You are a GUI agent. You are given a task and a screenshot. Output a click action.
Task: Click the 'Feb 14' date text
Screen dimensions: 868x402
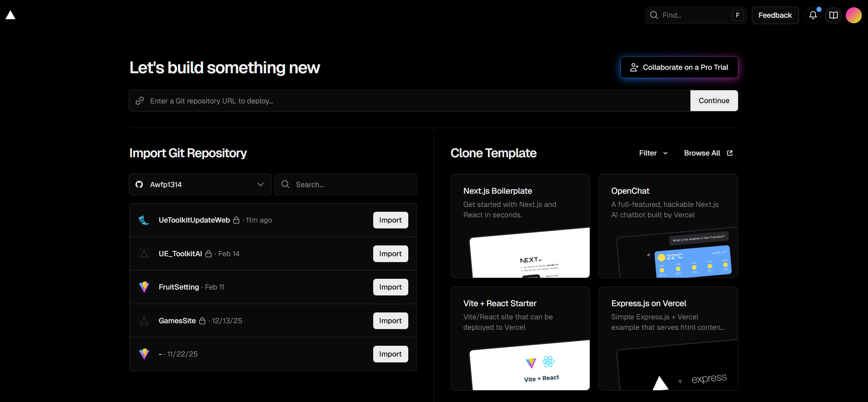pyautogui.click(x=229, y=254)
